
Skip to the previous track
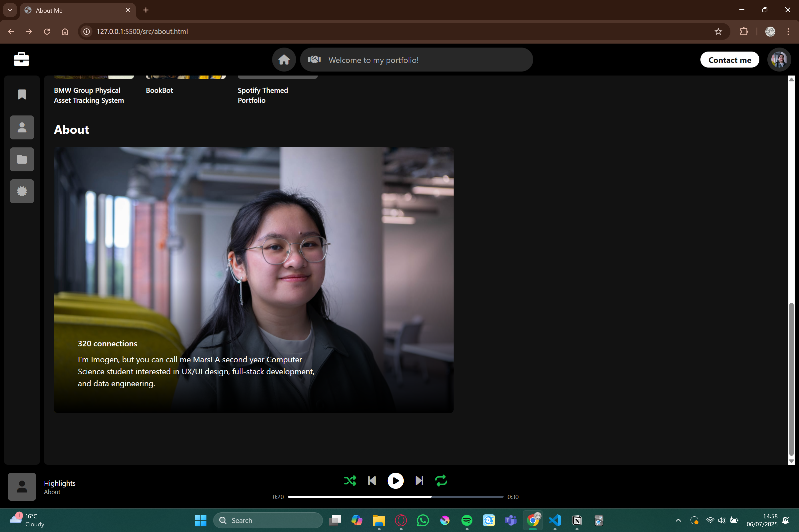click(x=372, y=481)
